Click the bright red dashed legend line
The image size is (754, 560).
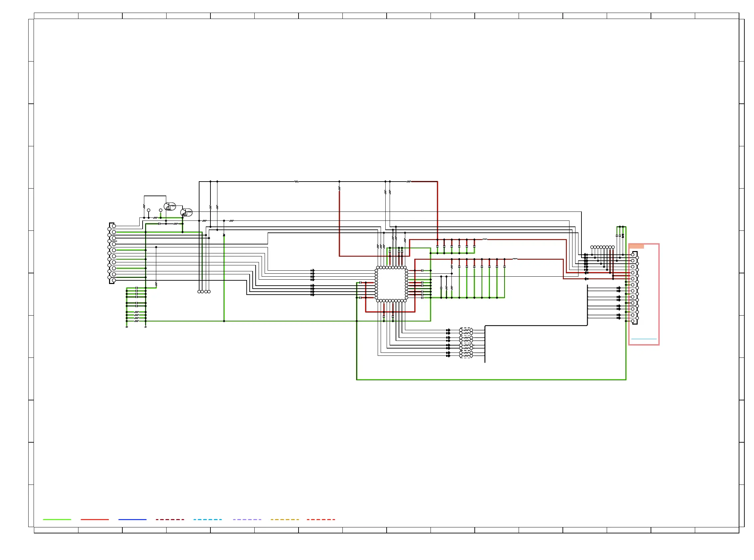pos(320,519)
